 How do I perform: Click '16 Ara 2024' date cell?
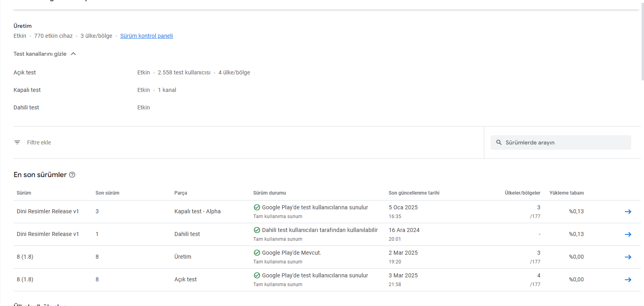tap(404, 230)
